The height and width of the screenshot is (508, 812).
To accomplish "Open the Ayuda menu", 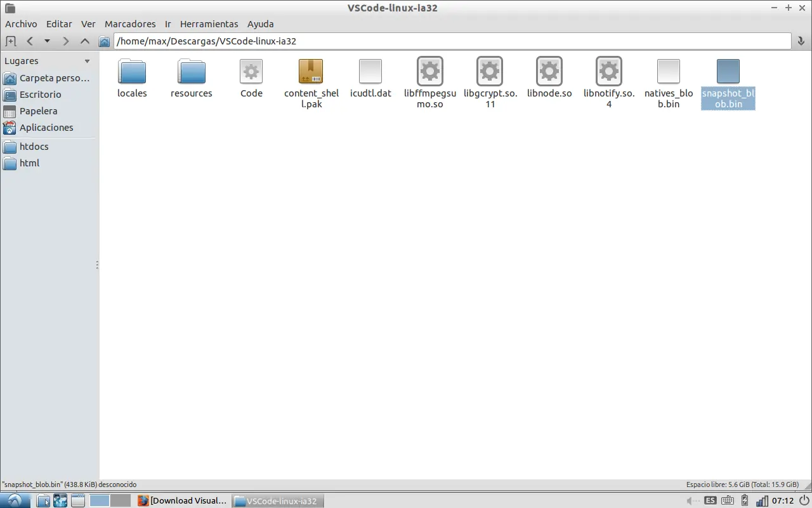I will pos(261,24).
